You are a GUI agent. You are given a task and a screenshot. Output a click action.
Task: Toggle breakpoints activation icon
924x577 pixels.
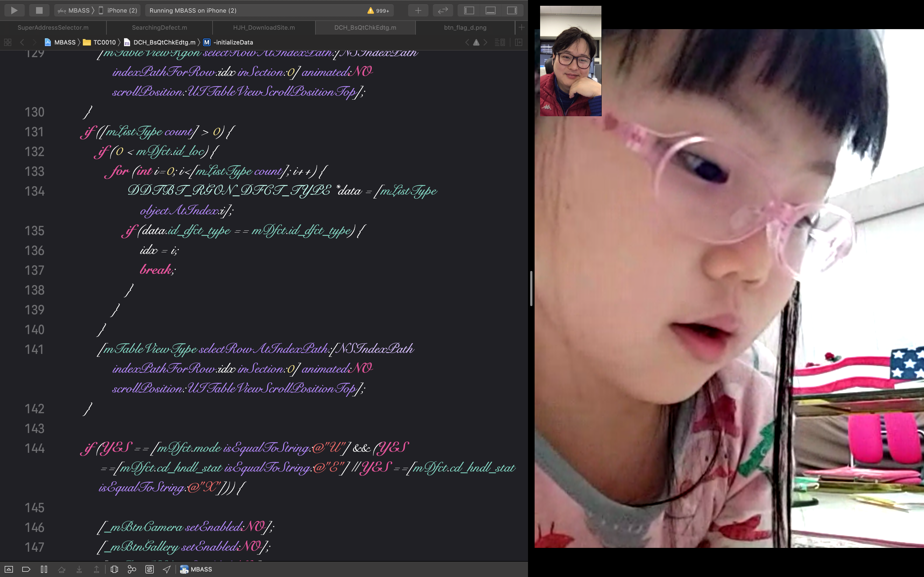tap(26, 569)
